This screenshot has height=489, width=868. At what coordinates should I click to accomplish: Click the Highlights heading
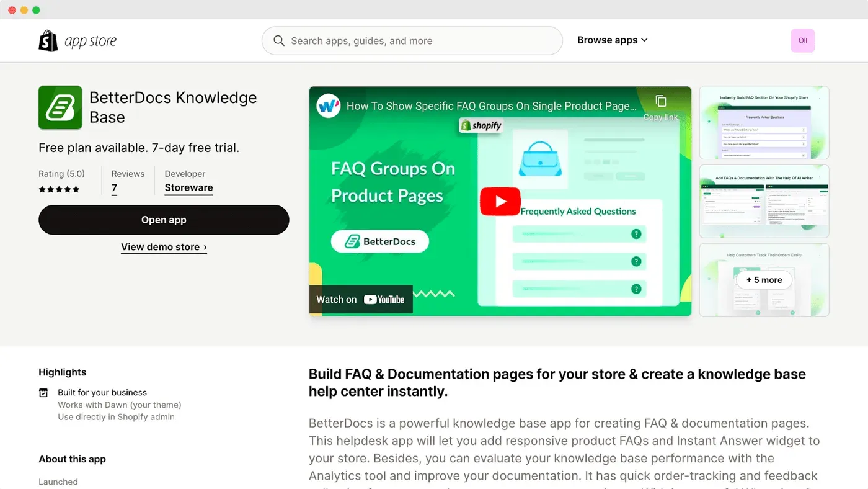pos(63,372)
